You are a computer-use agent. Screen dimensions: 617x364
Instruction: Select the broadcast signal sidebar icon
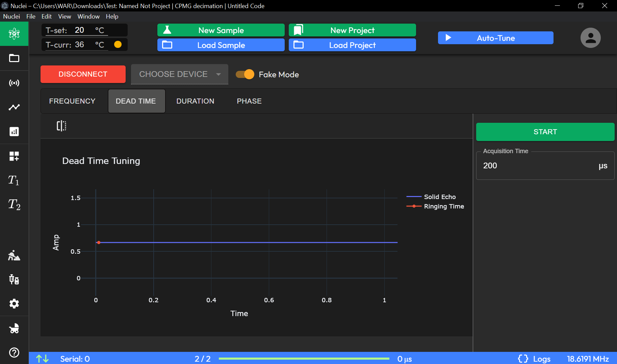click(14, 83)
